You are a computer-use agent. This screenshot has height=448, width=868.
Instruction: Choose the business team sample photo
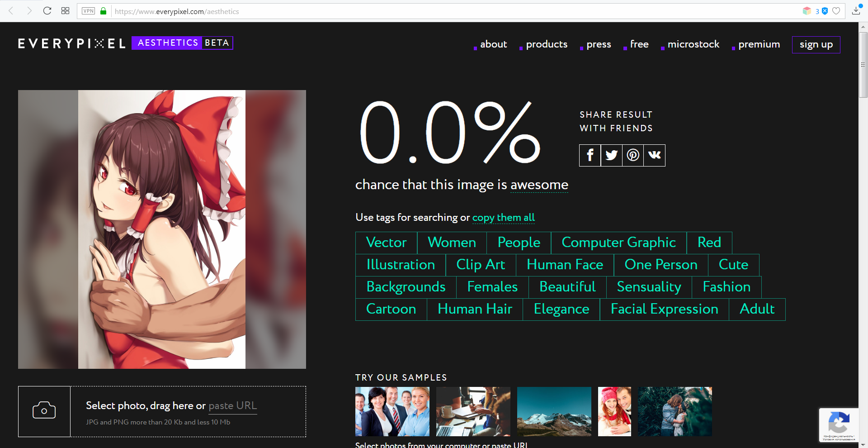(392, 411)
